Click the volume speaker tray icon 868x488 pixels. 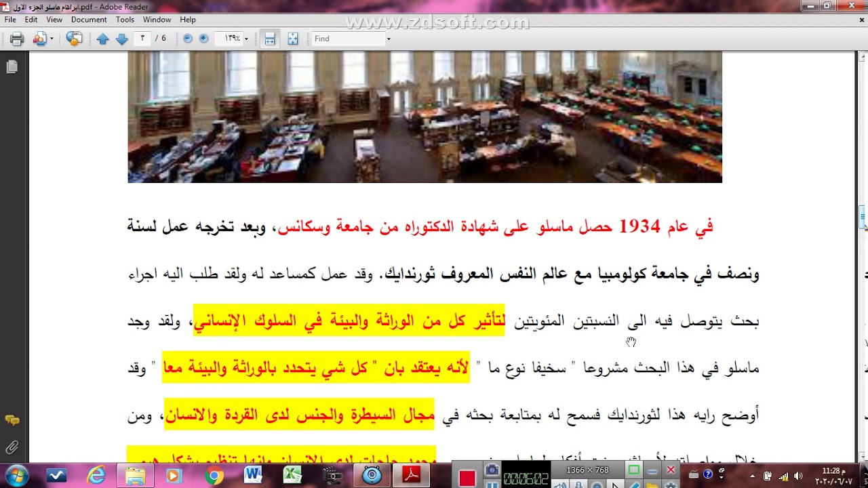798,476
